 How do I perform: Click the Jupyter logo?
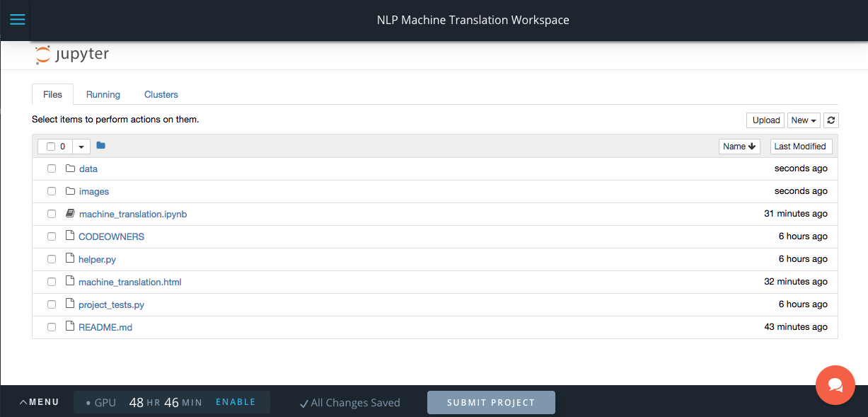coord(71,54)
